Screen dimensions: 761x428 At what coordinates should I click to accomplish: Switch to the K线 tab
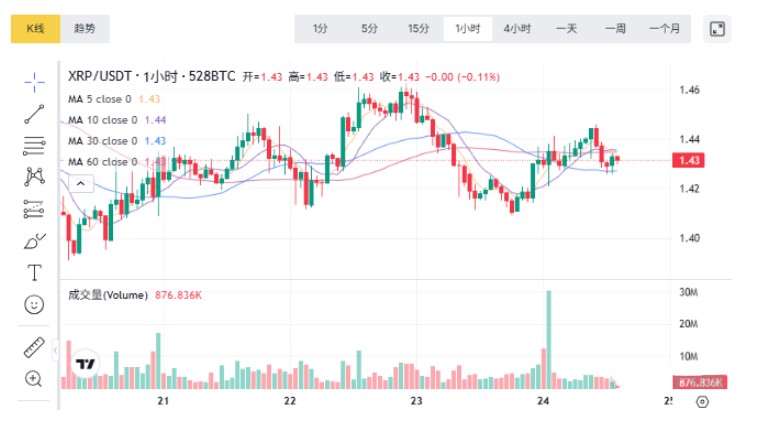point(35,29)
